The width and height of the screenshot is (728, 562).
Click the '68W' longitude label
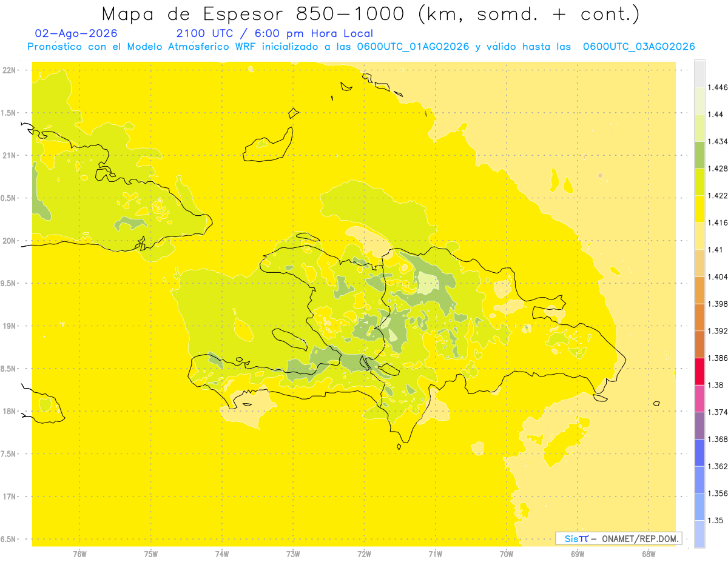[649, 554]
